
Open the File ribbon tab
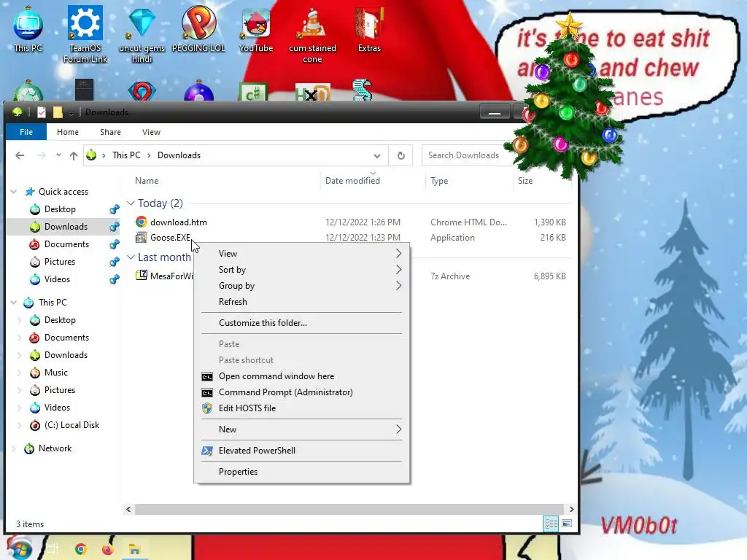pos(26,132)
